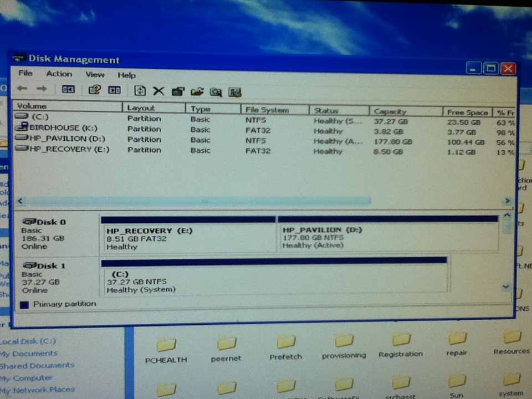The width and height of the screenshot is (532, 399).
Task: Select the Resources folder in Explorer
Action: [x=511, y=342]
